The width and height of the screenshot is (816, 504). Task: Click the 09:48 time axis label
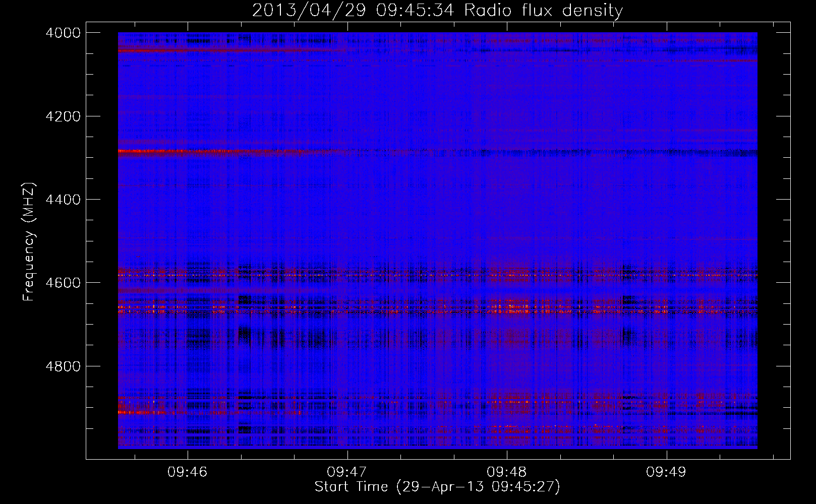(507, 472)
